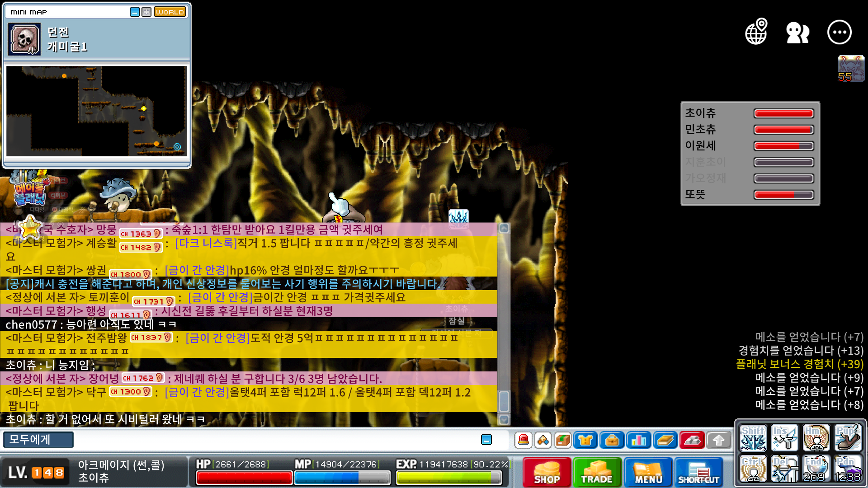This screenshot has width=868, height=488.
Task: Click the chat message from chen0577
Action: click(x=91, y=324)
